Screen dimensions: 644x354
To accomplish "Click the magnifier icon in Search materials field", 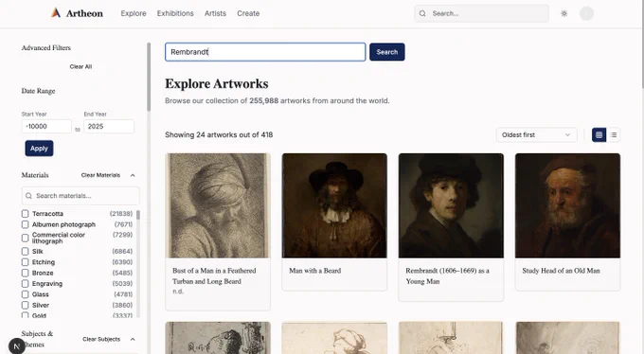I will coord(28,196).
